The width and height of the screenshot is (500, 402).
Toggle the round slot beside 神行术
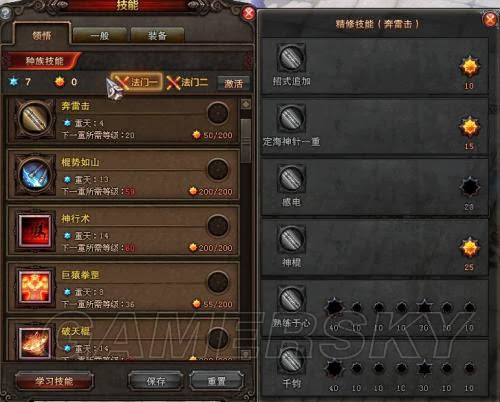[218, 226]
